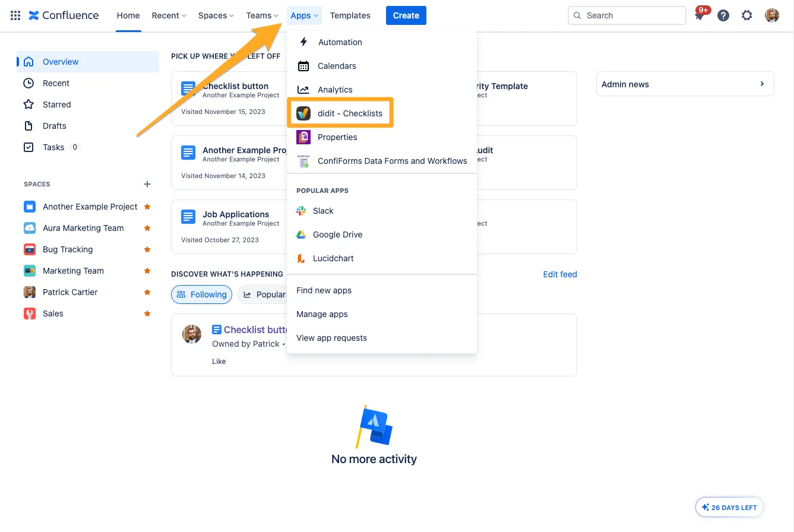Select Automation in the Apps menu
Screen dimensions: 794x532
[x=340, y=42]
